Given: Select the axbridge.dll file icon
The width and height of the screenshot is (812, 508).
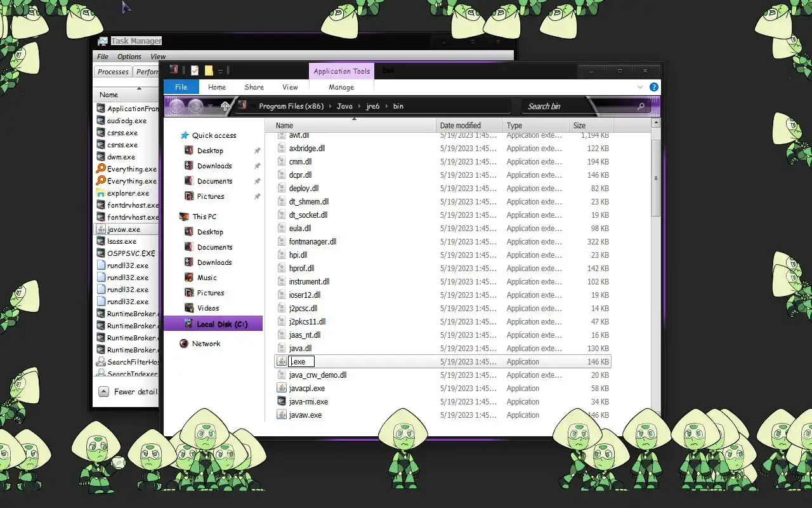Looking at the screenshot, I should [x=282, y=148].
